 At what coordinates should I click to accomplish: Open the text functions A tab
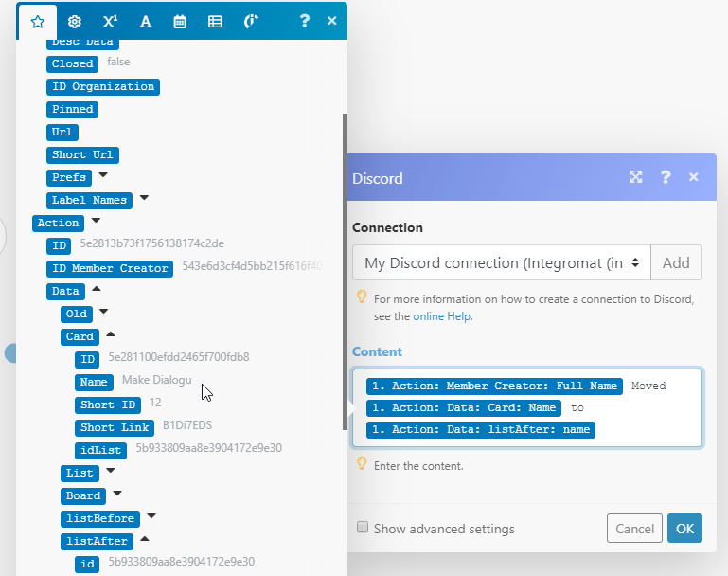coord(146,22)
